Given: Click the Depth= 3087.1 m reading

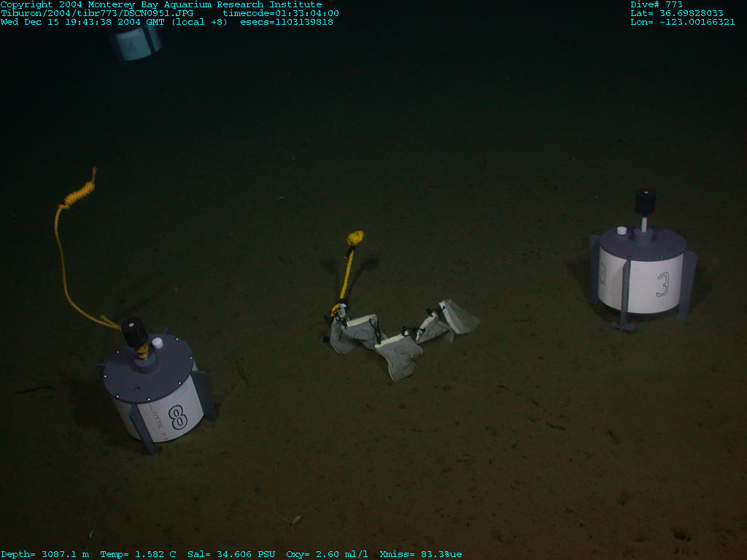Looking at the screenshot, I should (44, 554).
